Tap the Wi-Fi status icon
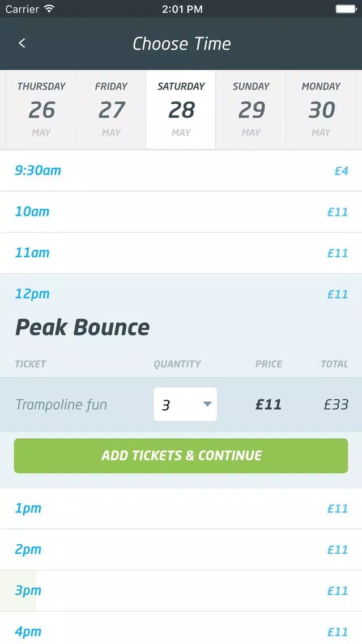Image resolution: width=362 pixels, height=644 pixels. point(49,9)
